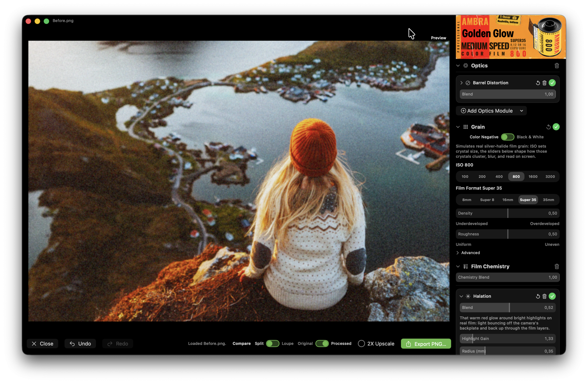Screen dimensions: 588x384
Task: Select ISO 100
Action: click(x=465, y=177)
